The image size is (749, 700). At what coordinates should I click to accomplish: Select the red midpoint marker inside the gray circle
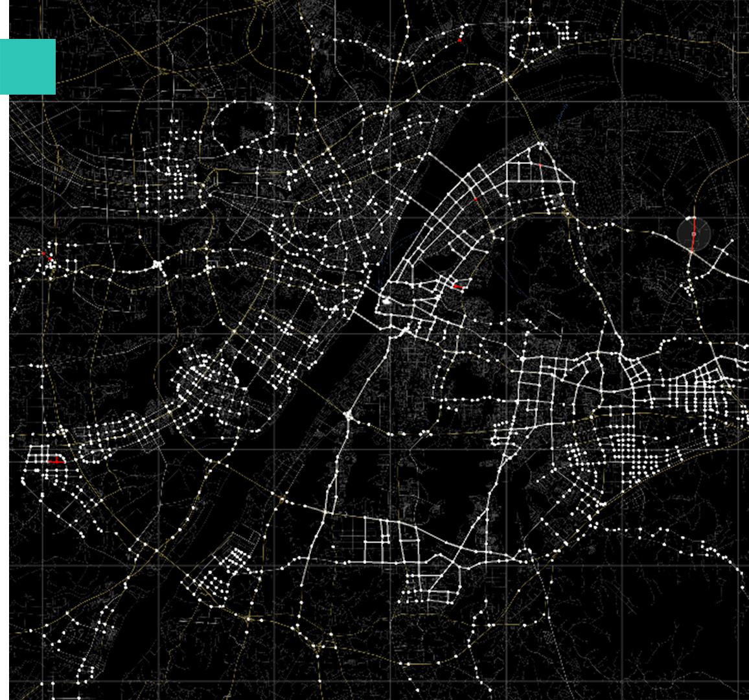click(693, 234)
